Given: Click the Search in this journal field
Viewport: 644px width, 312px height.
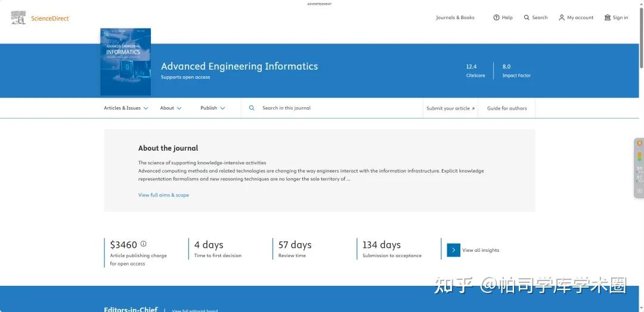Looking at the screenshot, I should click(332, 108).
